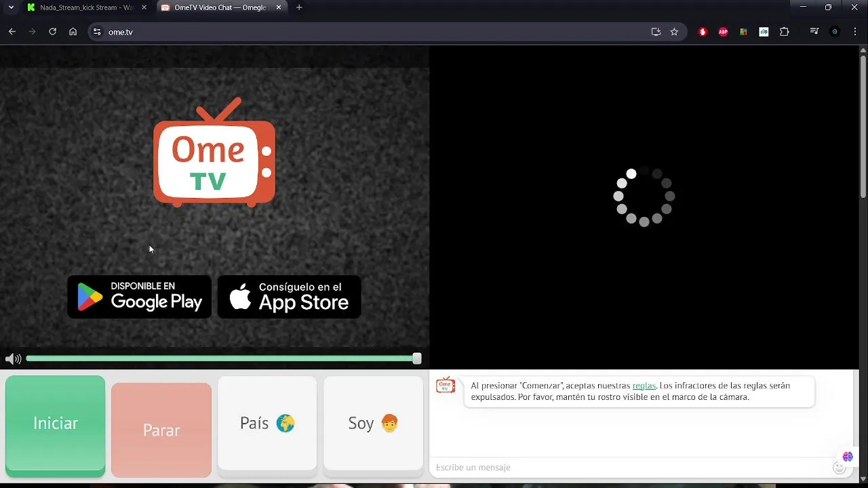Image resolution: width=868 pixels, height=488 pixels.
Task: Click the OmeTV logo in video panel
Action: tap(214, 152)
